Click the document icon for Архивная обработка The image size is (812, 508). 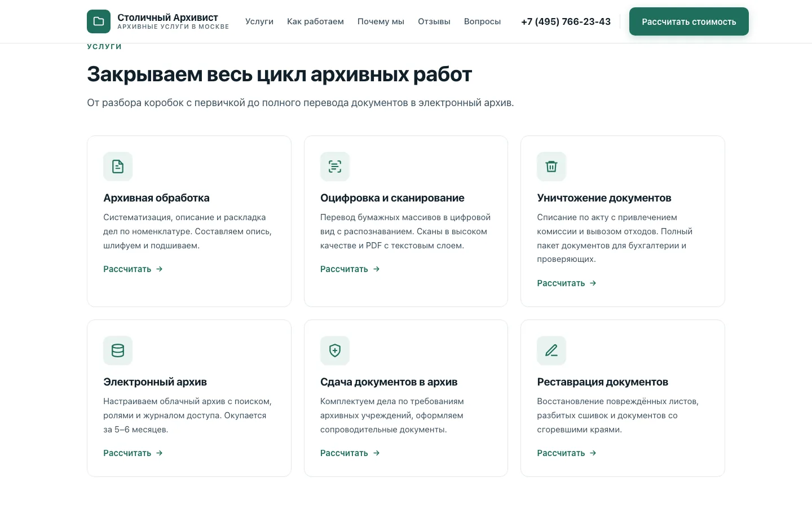point(118,167)
